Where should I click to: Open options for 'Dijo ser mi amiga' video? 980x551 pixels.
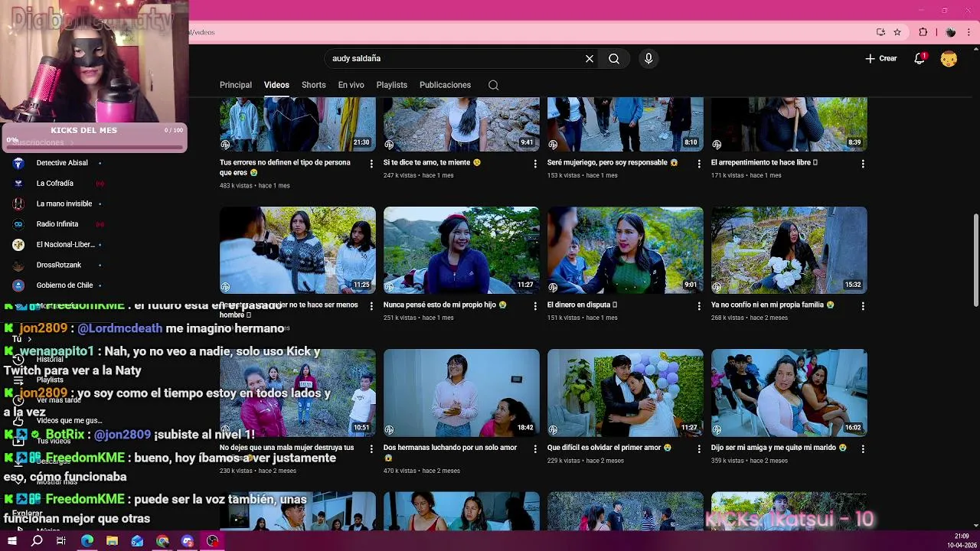pos(863,449)
